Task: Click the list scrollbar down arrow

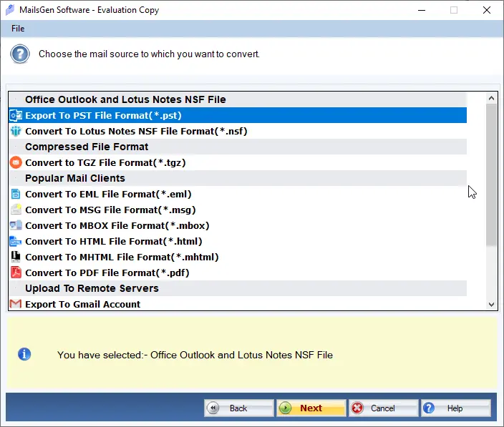Action: tap(491, 305)
